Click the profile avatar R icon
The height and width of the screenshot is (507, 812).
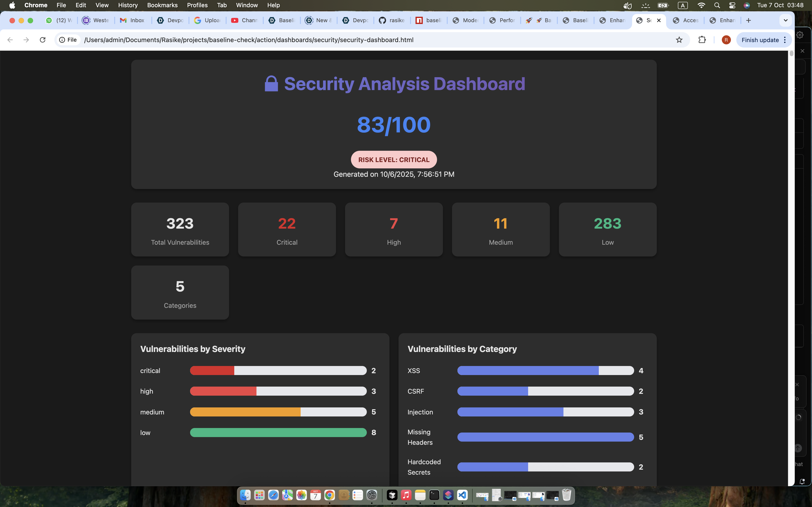tap(726, 40)
